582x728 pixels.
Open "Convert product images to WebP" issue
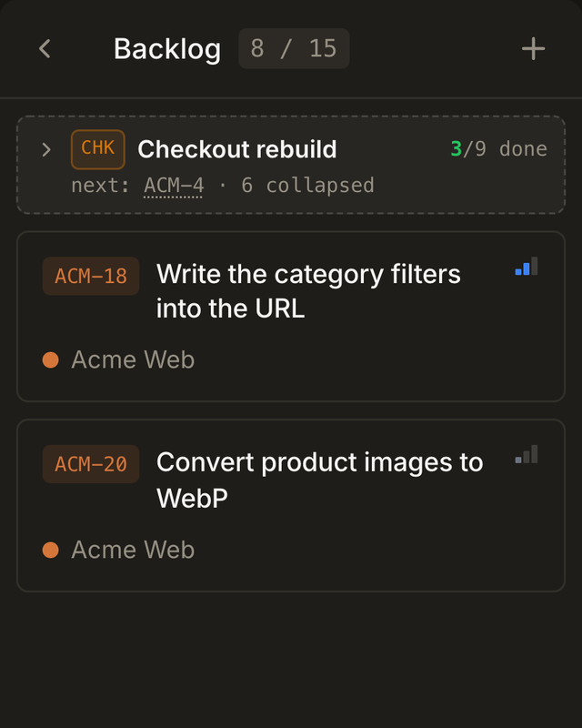(320, 480)
